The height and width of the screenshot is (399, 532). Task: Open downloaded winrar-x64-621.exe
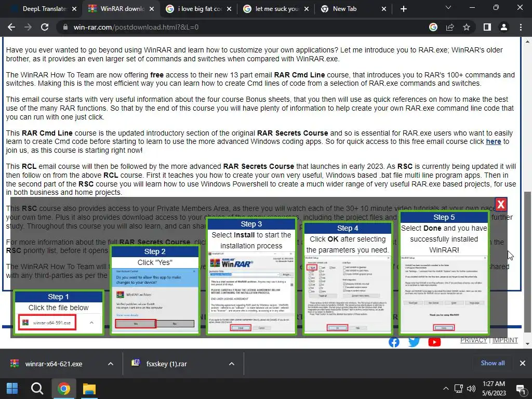pos(54,364)
